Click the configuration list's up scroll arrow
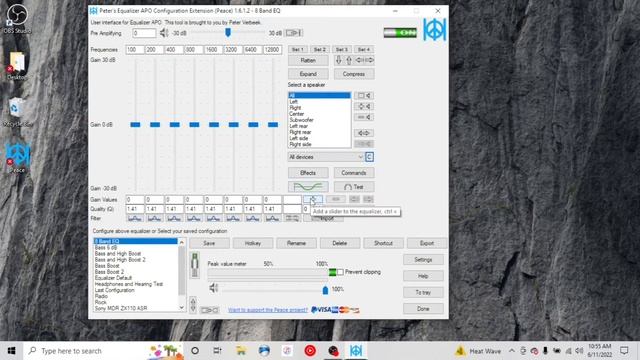Screen dimensions: 640x360 (x=182, y=242)
